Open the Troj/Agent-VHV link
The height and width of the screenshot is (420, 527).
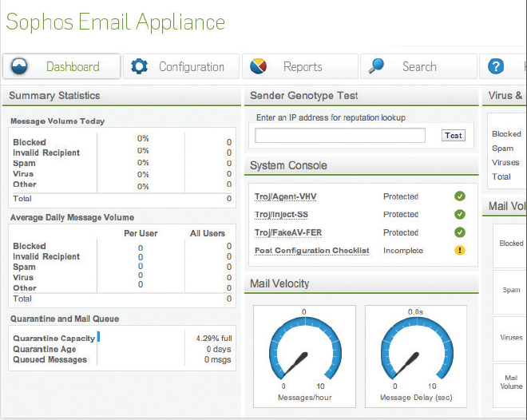click(285, 196)
